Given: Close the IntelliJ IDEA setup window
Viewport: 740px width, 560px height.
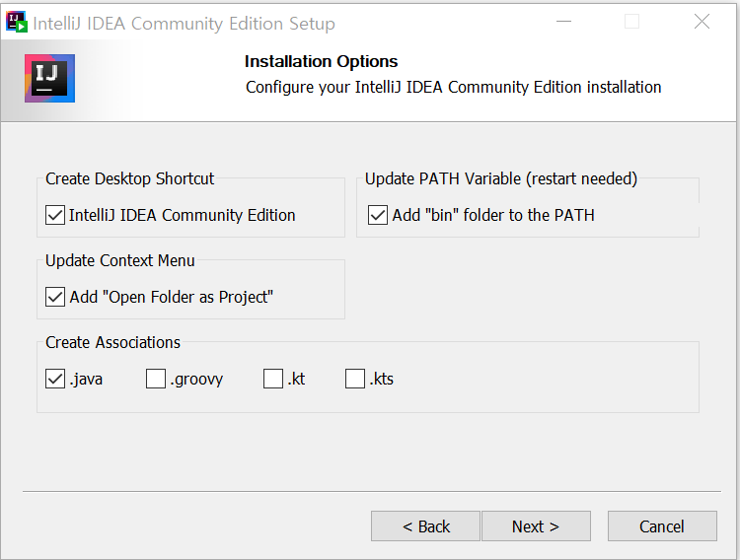Looking at the screenshot, I should click(x=702, y=23).
